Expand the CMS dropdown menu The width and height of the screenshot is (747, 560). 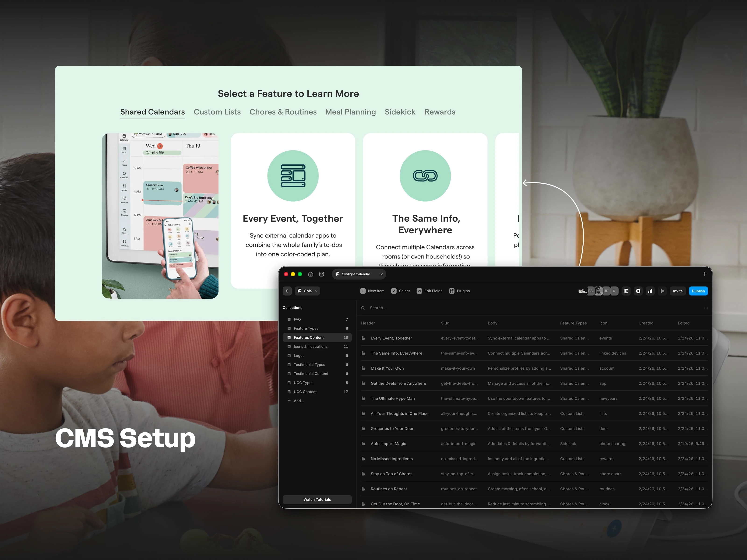point(307,291)
